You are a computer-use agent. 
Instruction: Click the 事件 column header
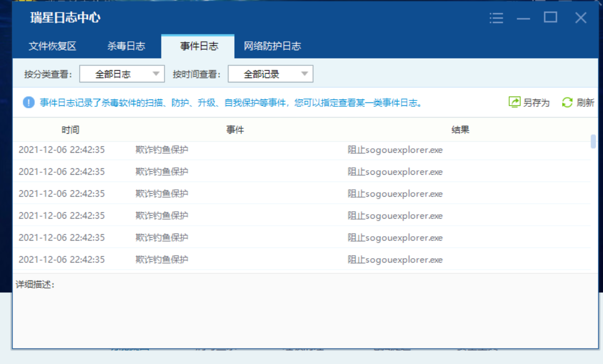235,130
